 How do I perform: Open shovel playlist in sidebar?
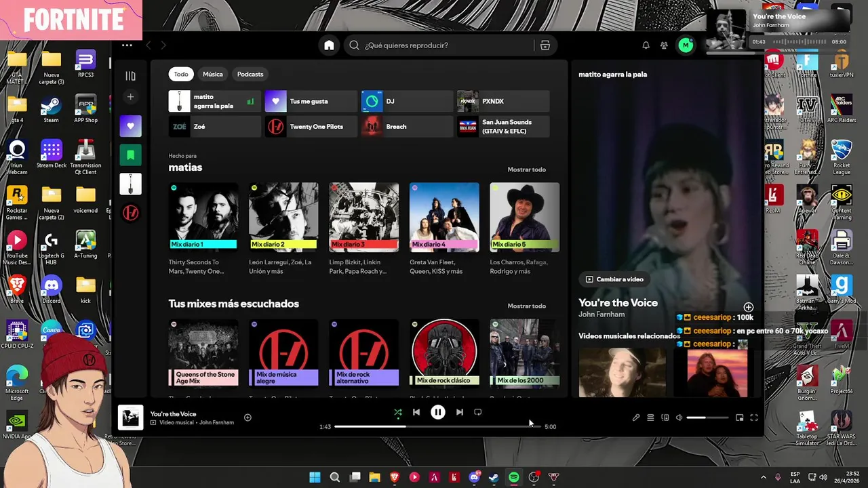coord(131,184)
